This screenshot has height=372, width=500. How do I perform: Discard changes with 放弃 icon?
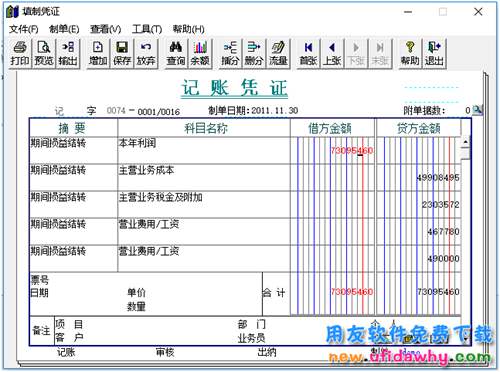pyautogui.click(x=146, y=53)
